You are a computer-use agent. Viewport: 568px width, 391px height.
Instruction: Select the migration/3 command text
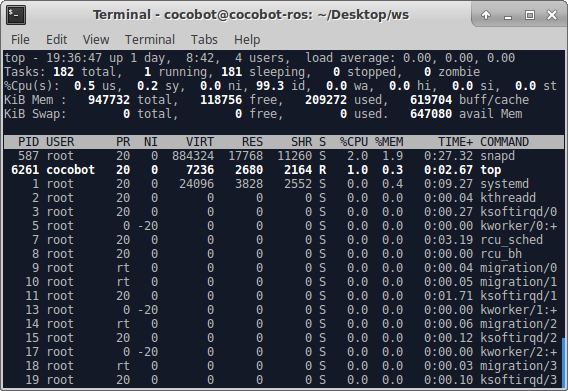tap(518, 366)
